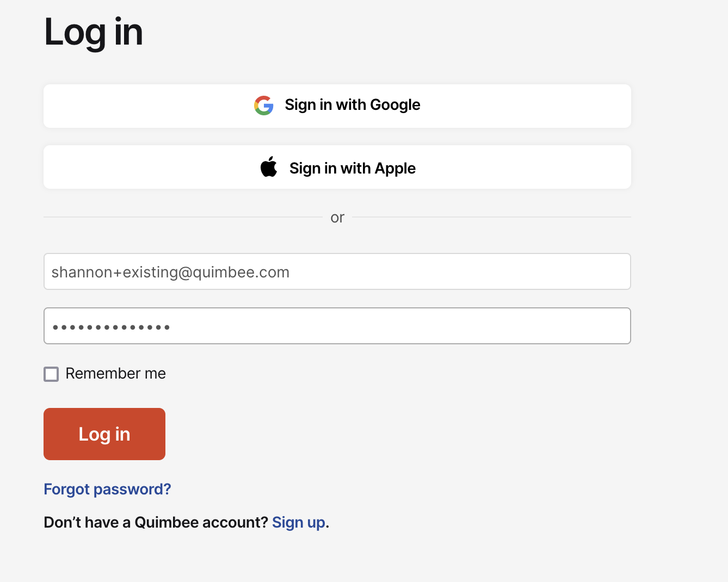Choose Sign in with Apple

click(337, 167)
